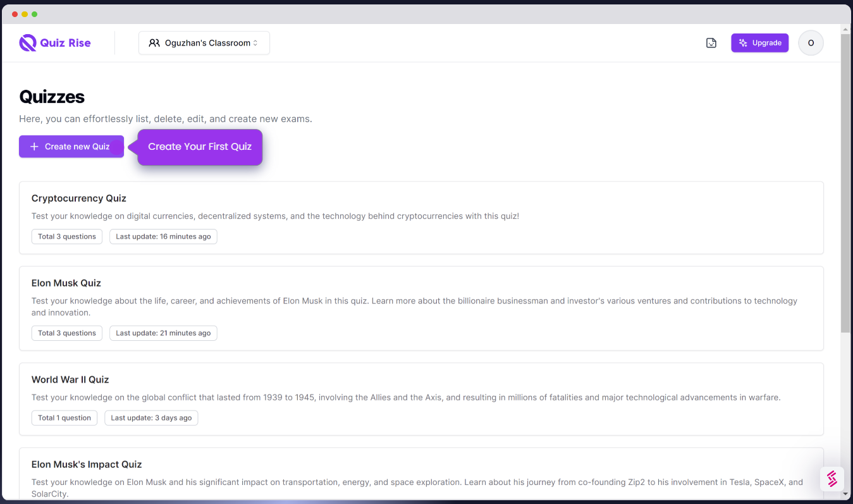Click the scrollbar up arrow
The width and height of the screenshot is (853, 504).
coord(845,28)
